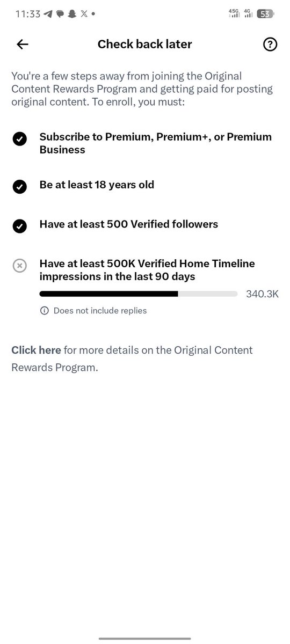Go back using the left arrow icon
Image resolution: width=290 pixels, height=644 pixels.
[x=22, y=45]
